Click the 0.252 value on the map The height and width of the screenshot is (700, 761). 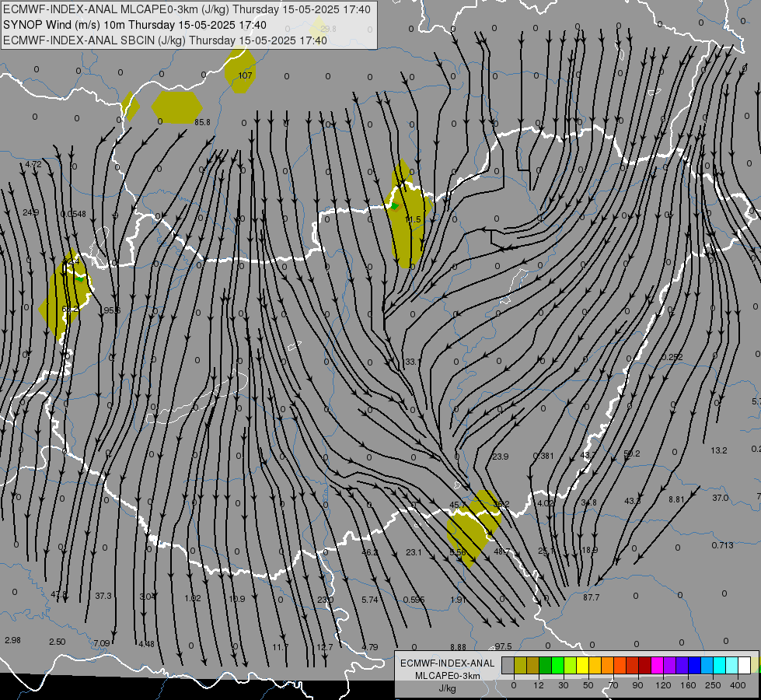[x=672, y=356]
